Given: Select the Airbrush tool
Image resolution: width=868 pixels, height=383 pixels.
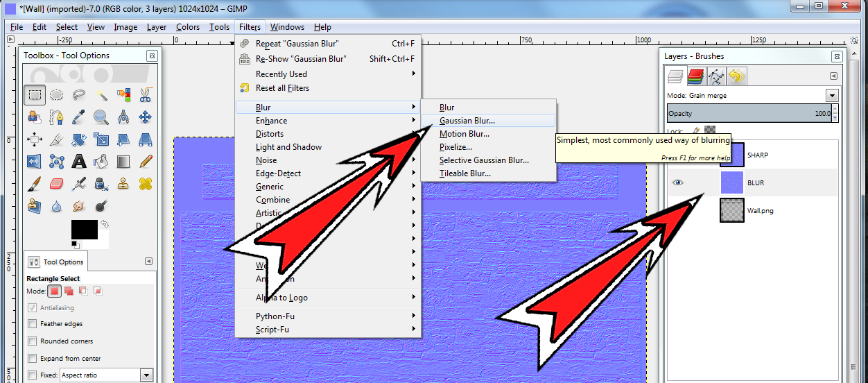Looking at the screenshot, I should pos(79,184).
